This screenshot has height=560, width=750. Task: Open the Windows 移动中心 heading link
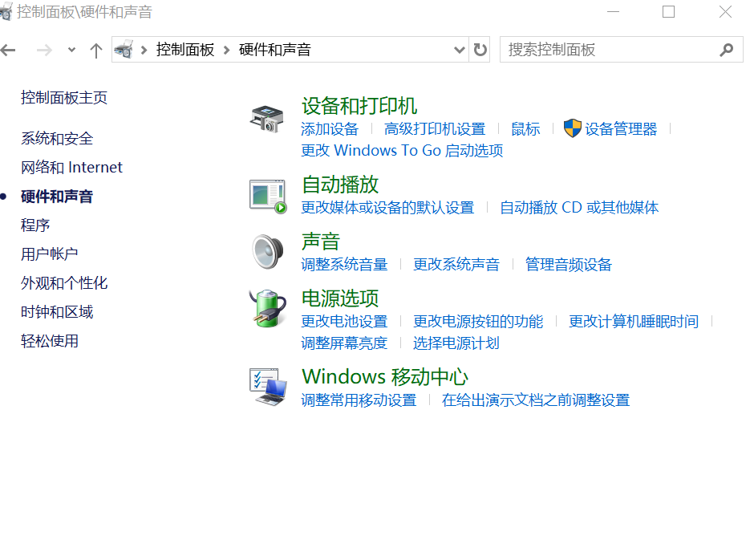[x=385, y=377]
